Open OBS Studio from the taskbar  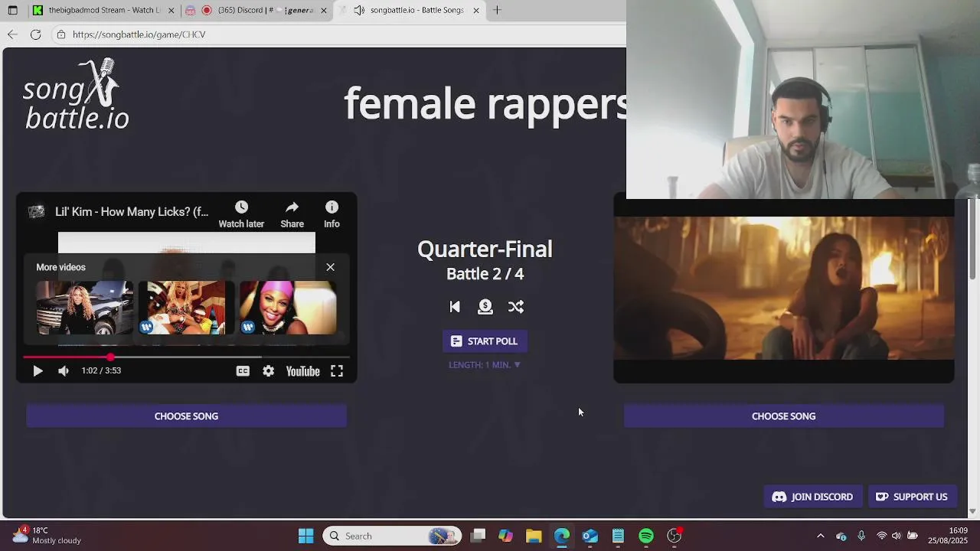675,536
